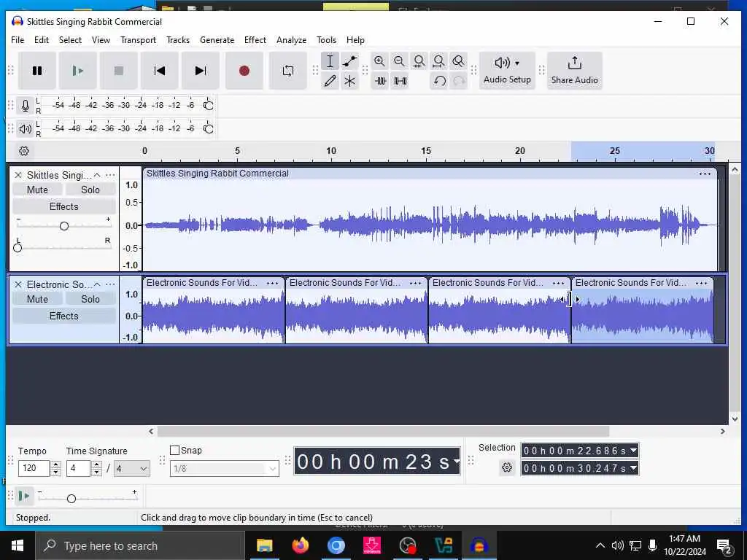Image resolution: width=747 pixels, height=560 pixels.
Task: Open timeline options gear icon
Action: 24,151
